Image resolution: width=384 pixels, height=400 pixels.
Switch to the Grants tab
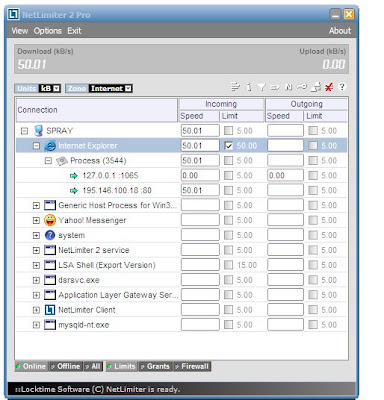coord(155,366)
